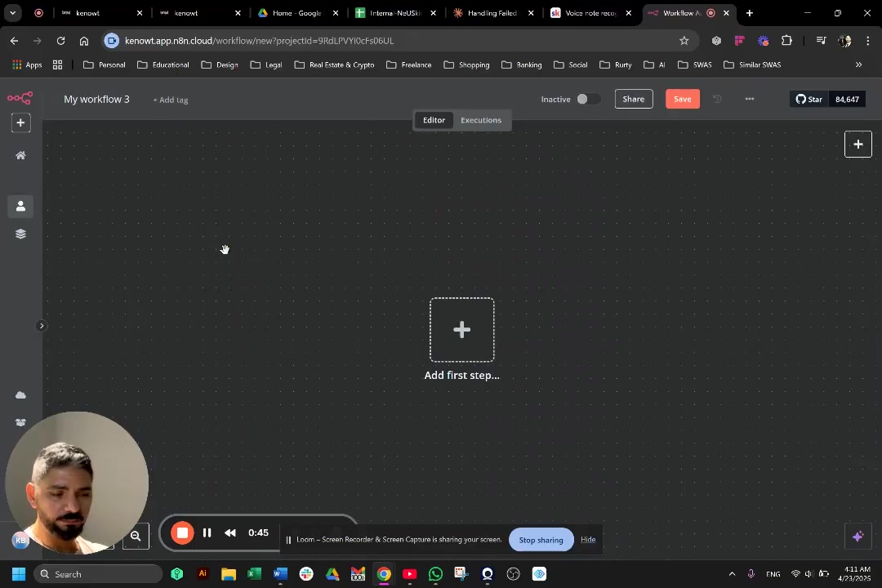Screen dimensions: 882x588
Task: Click the n8n logo in the sidebar
Action: 20,99
